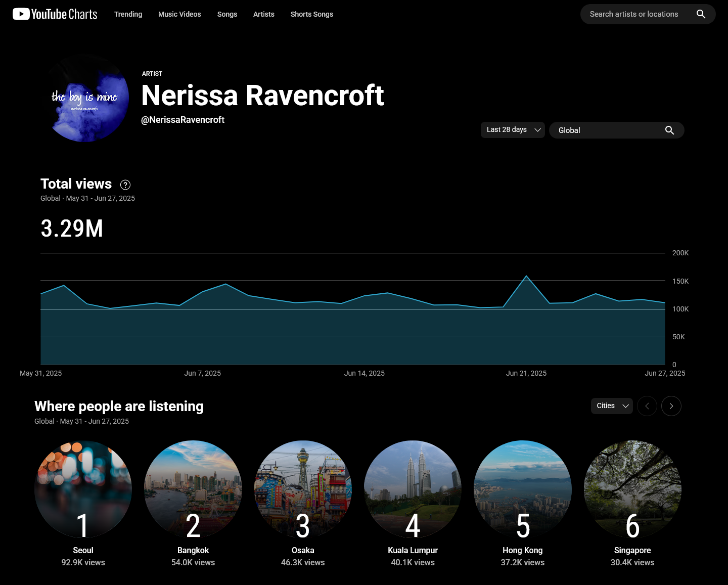The height and width of the screenshot is (585, 728).
Task: Show next cities with right arrow
Action: [671, 406]
